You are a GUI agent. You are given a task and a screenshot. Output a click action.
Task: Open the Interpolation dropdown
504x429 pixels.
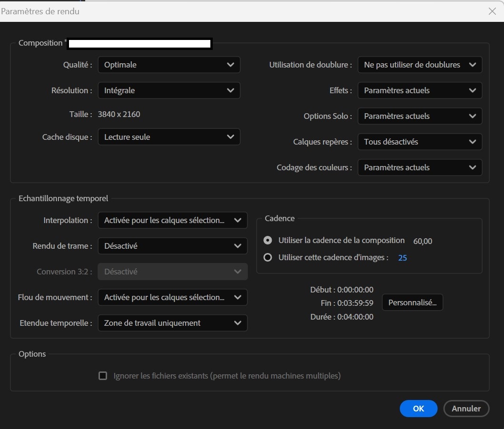coord(172,220)
